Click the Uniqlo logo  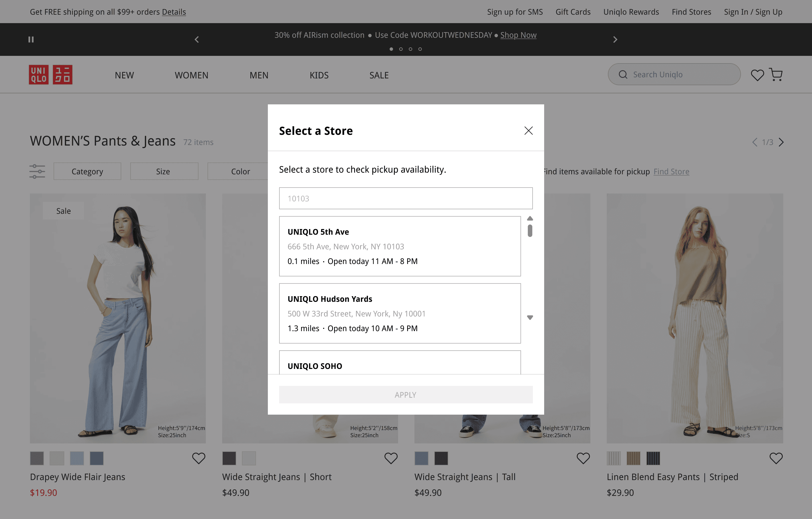(x=50, y=74)
